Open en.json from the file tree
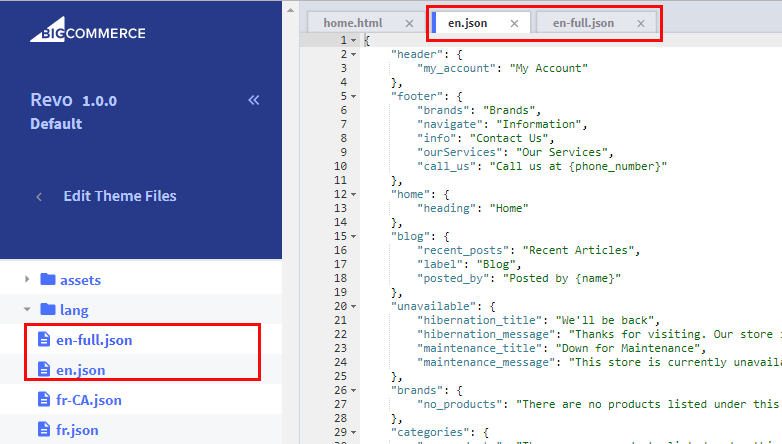782x444 pixels. tap(81, 370)
